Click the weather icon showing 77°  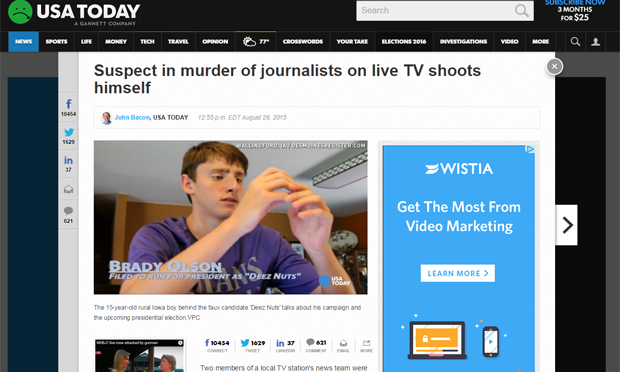(255, 42)
